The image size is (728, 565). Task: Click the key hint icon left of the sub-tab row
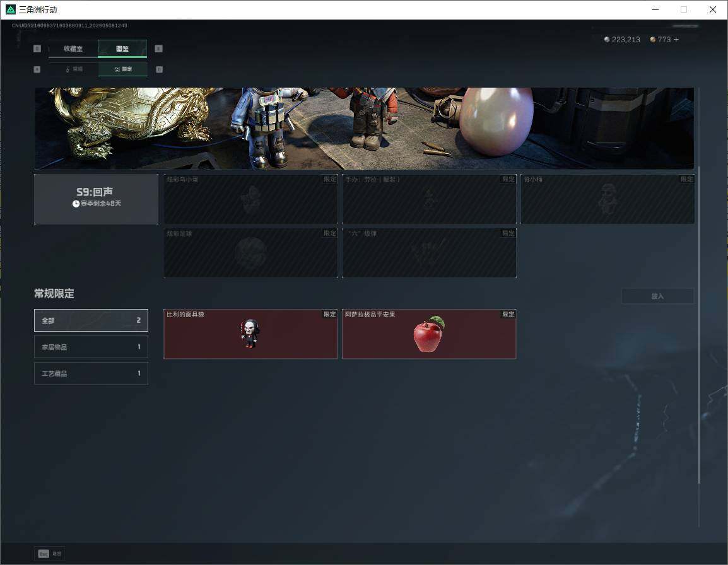(x=37, y=69)
